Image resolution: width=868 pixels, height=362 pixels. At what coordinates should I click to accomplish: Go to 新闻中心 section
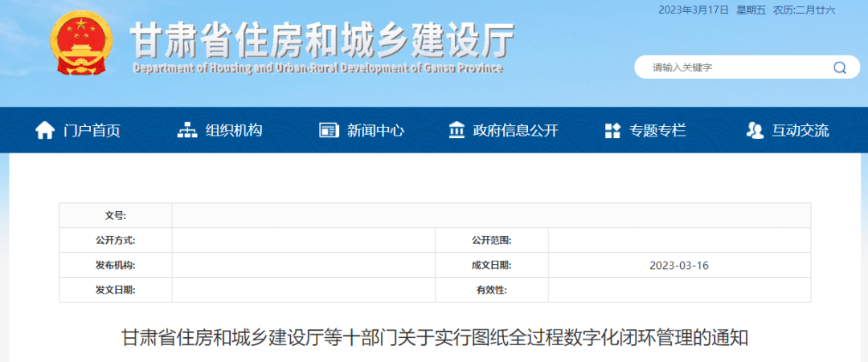click(x=376, y=131)
